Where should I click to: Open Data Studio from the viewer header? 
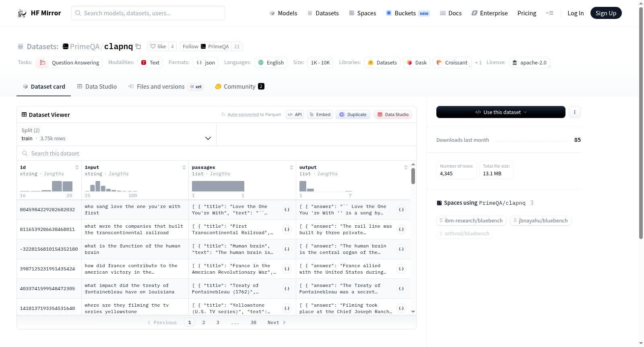coord(393,114)
